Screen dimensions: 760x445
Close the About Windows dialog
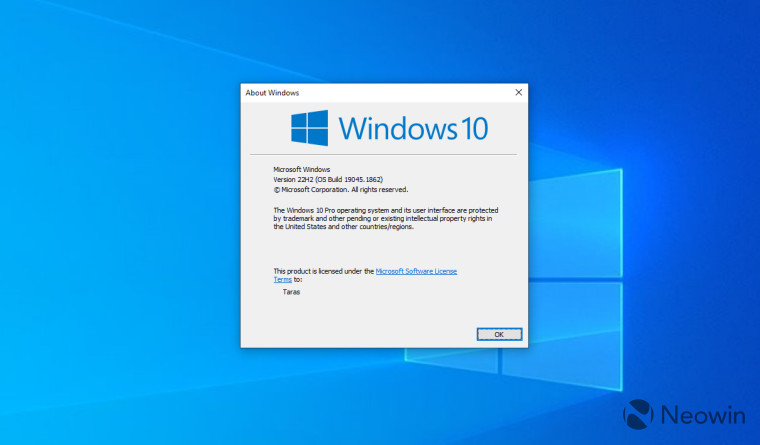518,92
